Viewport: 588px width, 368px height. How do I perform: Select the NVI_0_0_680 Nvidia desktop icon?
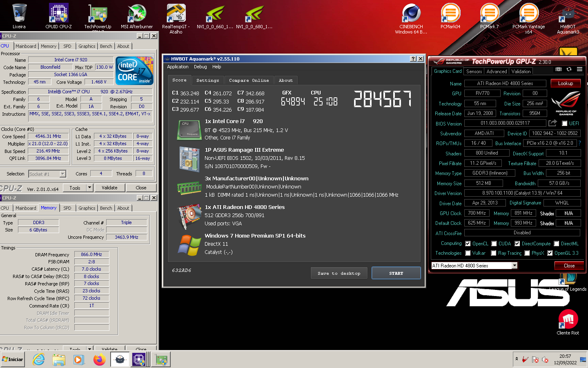click(x=254, y=16)
